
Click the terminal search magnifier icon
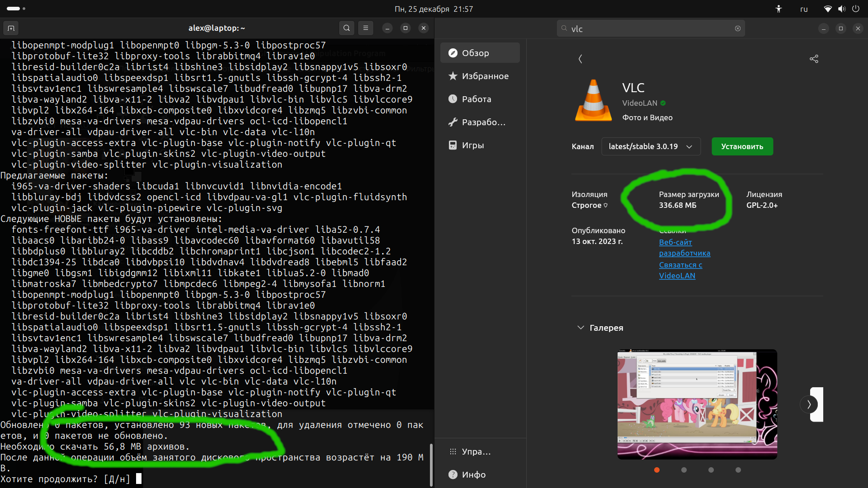(x=347, y=28)
